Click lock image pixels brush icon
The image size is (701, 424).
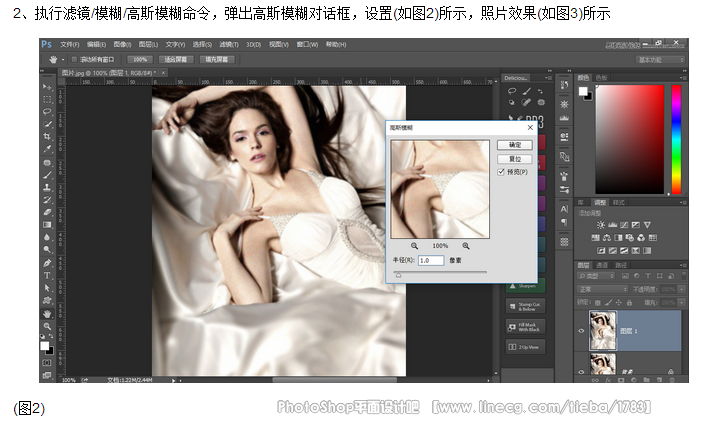pyautogui.click(x=608, y=303)
